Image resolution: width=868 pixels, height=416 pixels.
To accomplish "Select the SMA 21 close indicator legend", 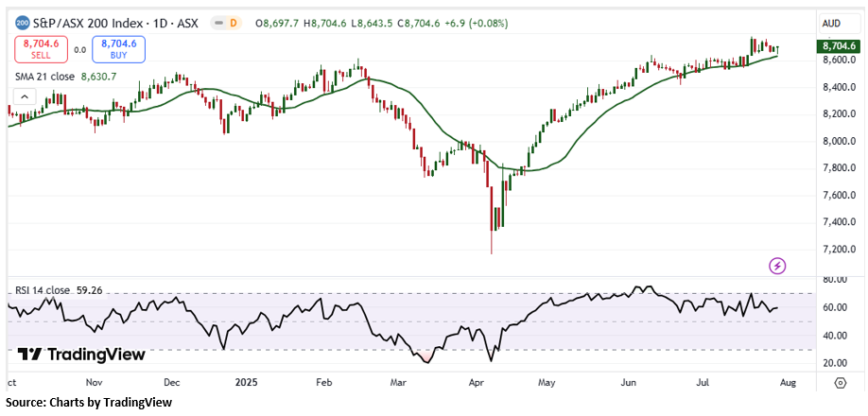I will coord(46,77).
